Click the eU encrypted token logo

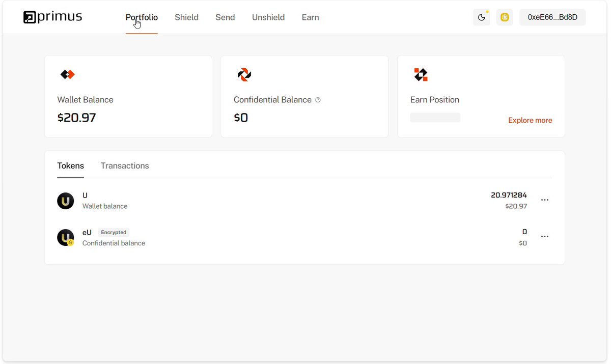(x=66, y=238)
